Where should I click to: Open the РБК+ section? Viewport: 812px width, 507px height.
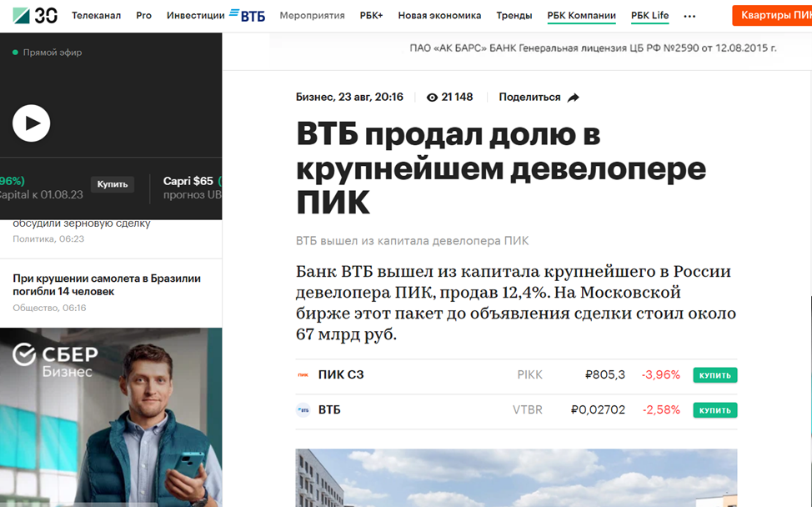(x=371, y=16)
